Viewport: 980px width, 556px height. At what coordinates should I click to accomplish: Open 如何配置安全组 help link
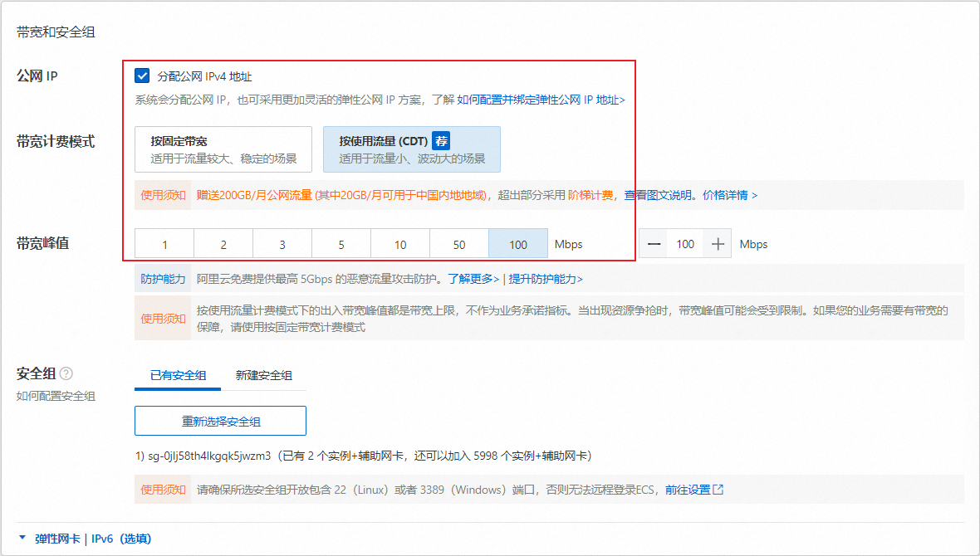point(56,396)
